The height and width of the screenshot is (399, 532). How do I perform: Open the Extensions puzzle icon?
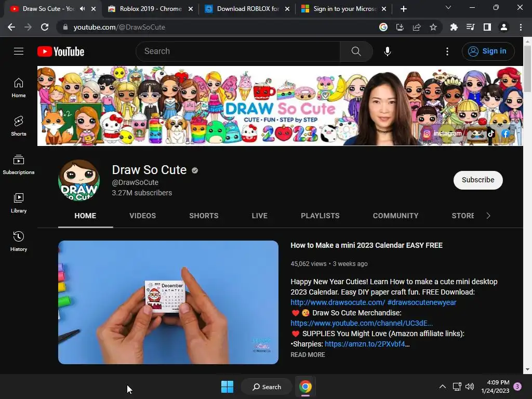(x=454, y=27)
